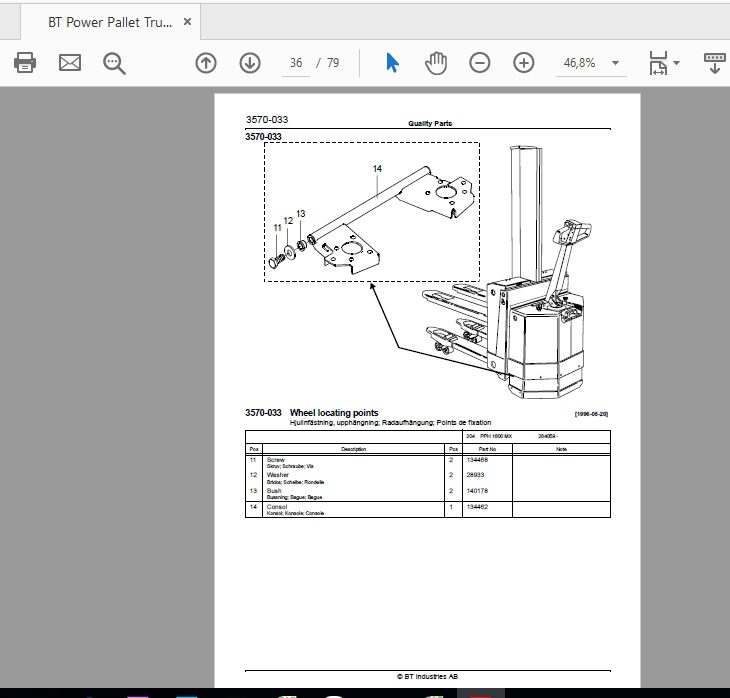Send file by email envelope icon
730x698 pixels.
click(x=70, y=62)
